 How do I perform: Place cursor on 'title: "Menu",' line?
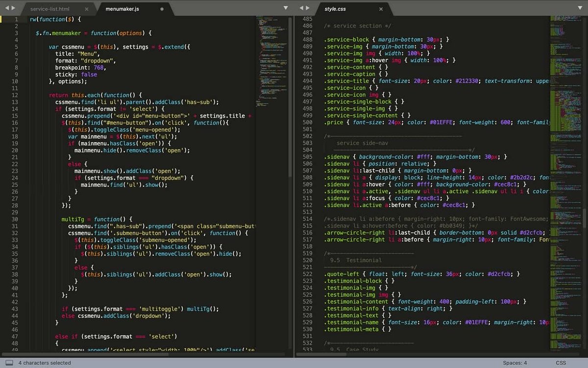pyautogui.click(x=78, y=53)
